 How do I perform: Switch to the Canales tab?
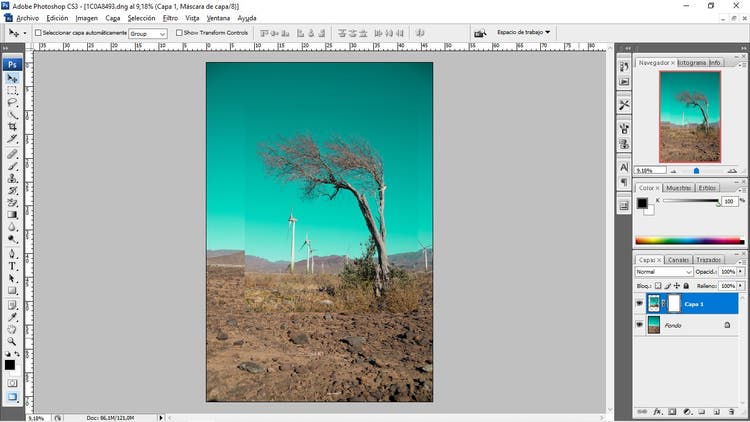pyautogui.click(x=678, y=260)
